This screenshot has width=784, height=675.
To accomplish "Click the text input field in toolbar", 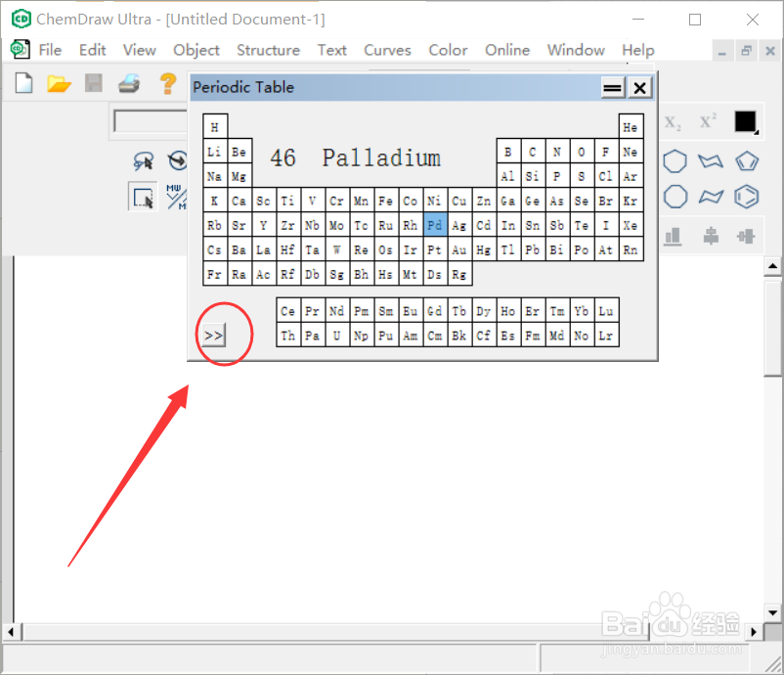I will coord(150,121).
